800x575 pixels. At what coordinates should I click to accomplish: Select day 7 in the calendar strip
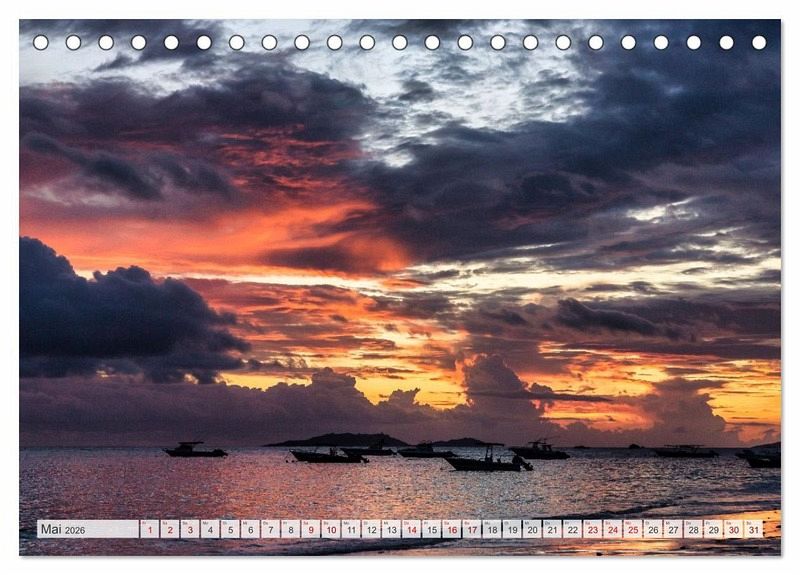coord(270,530)
